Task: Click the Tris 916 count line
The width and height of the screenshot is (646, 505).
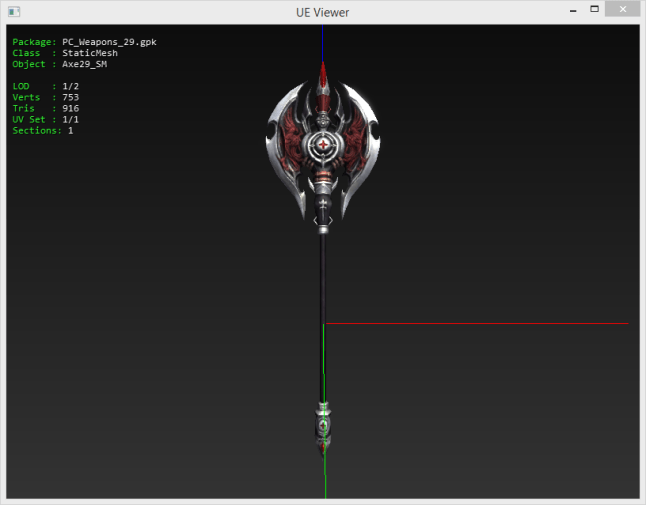Action: coord(45,108)
